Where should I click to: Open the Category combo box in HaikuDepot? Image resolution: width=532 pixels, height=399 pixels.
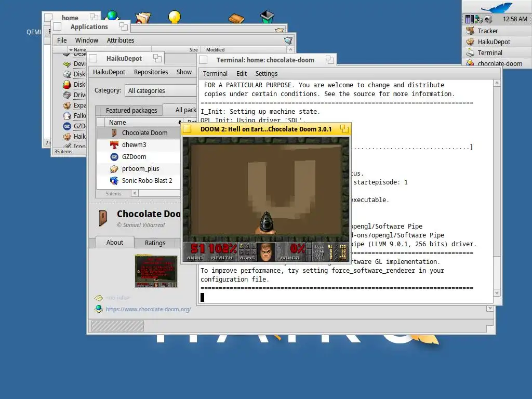pos(161,90)
